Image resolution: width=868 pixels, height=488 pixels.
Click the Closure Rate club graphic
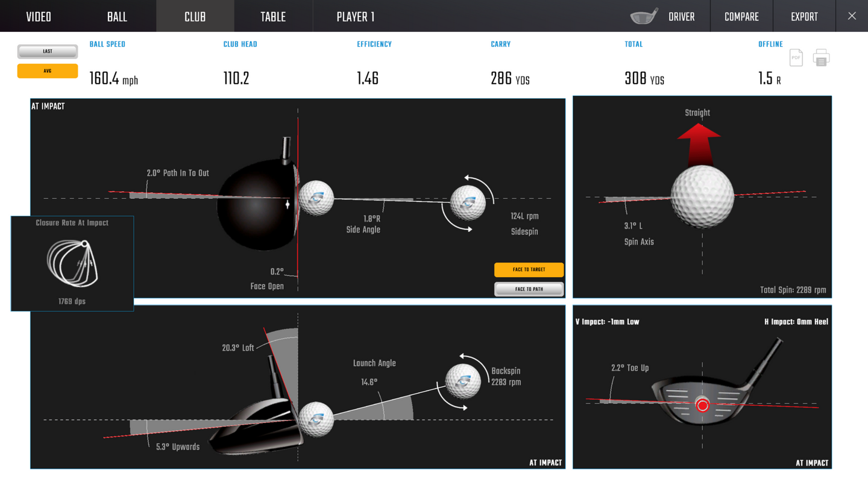point(72,263)
